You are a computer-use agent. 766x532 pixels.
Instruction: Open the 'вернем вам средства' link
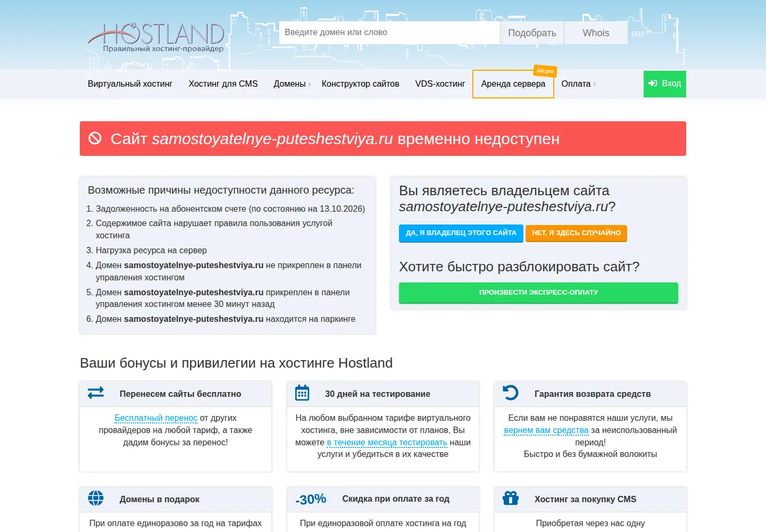pyautogui.click(x=546, y=430)
